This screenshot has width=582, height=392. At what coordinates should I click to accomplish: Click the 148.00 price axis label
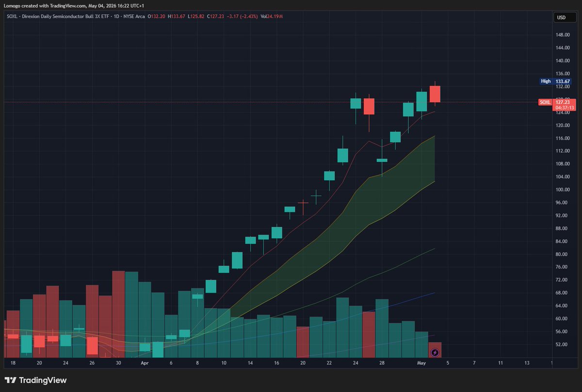(563, 35)
